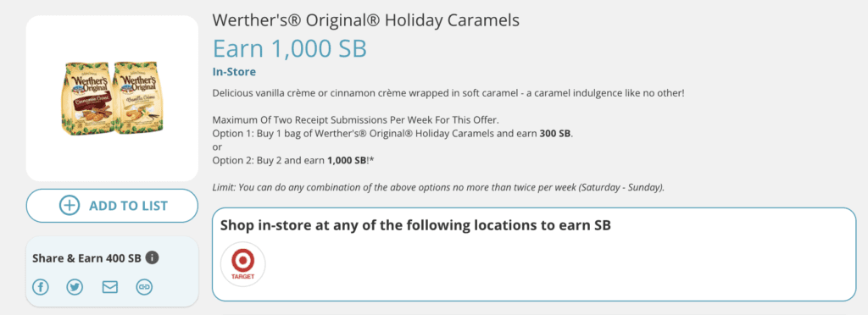Share the offer on Facebook
The height and width of the screenshot is (315, 868).
point(41,287)
